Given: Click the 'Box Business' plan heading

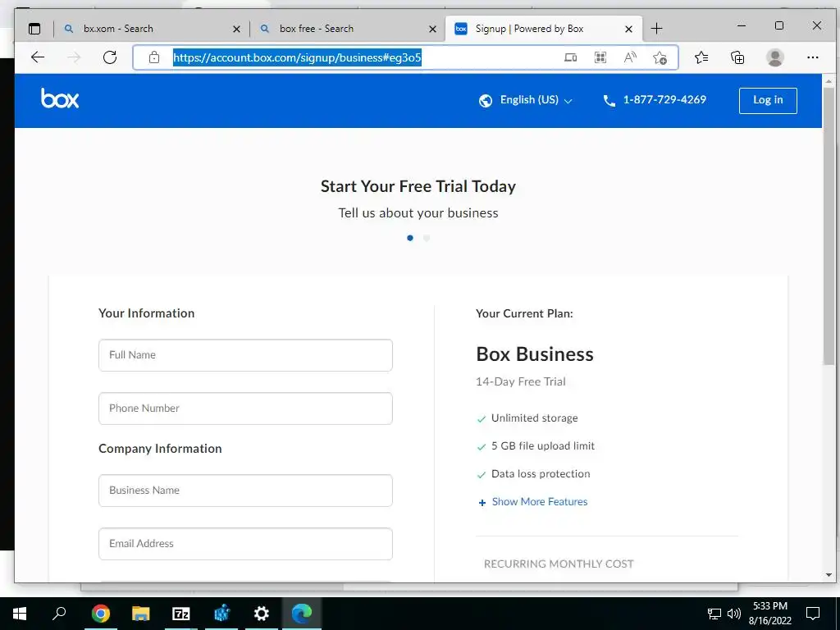Looking at the screenshot, I should click(x=535, y=354).
